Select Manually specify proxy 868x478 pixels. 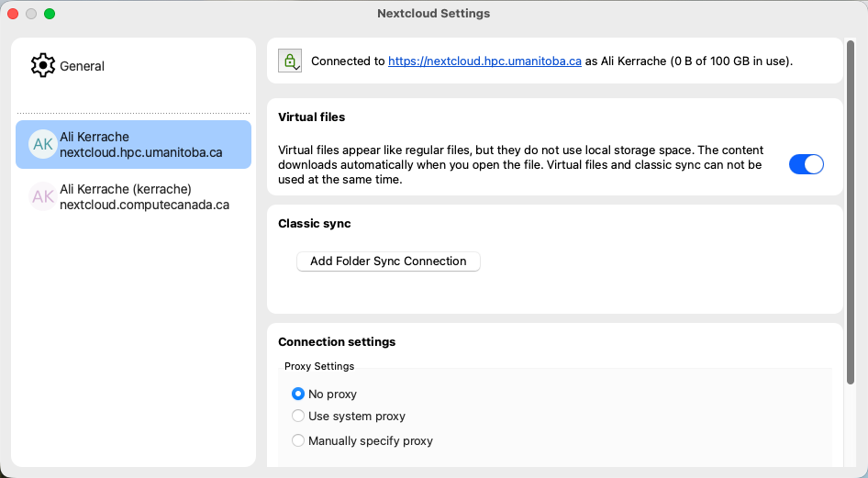(298, 441)
